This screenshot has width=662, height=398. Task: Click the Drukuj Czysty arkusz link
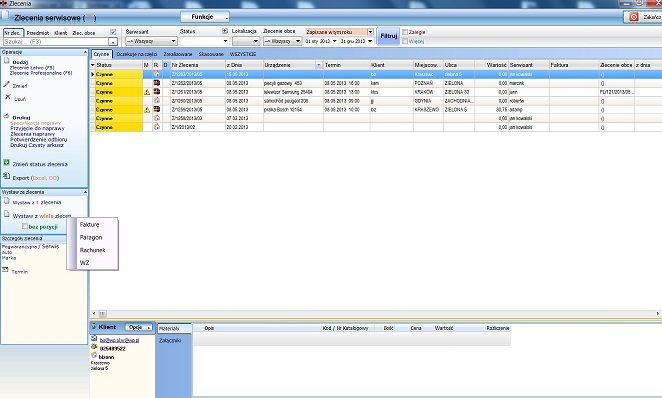coord(37,145)
